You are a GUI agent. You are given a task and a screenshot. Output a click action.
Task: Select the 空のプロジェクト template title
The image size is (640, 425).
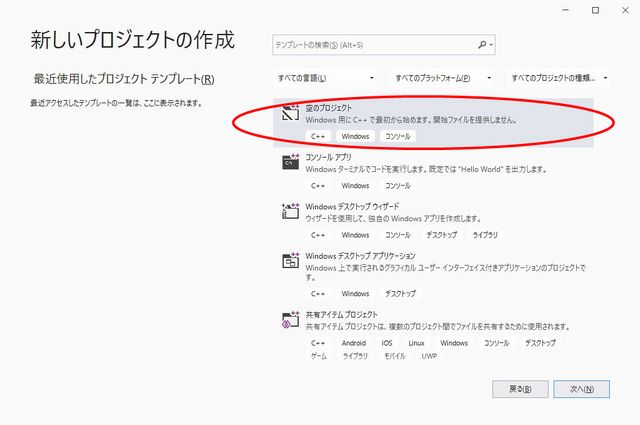tap(332, 108)
